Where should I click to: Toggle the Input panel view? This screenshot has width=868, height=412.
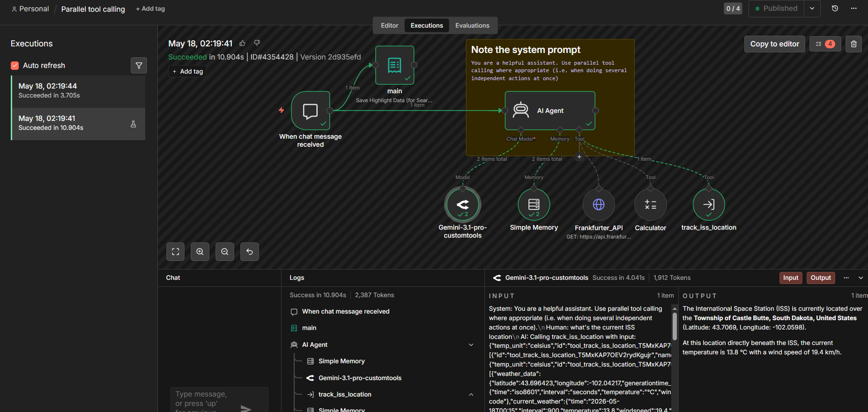791,278
